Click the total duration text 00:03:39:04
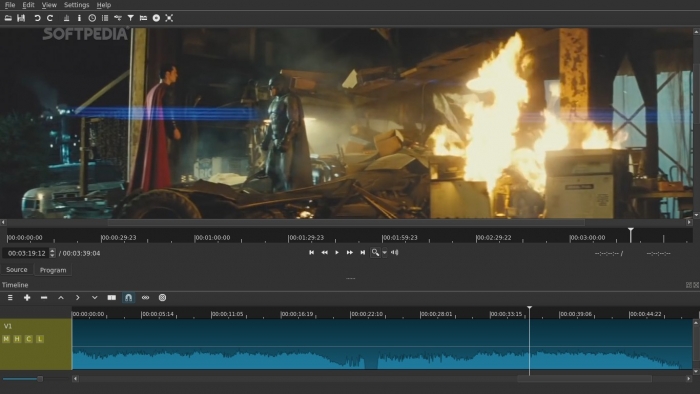The width and height of the screenshot is (700, 394). pyautogui.click(x=81, y=253)
